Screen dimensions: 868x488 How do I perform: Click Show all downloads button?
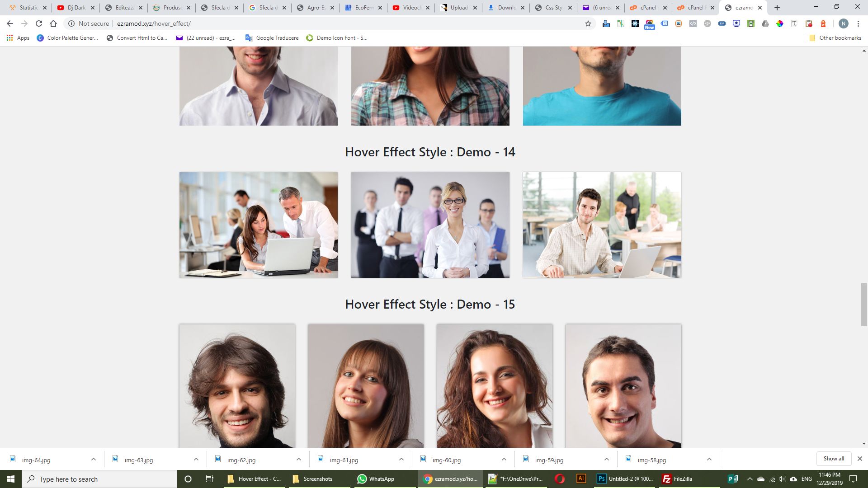(833, 459)
